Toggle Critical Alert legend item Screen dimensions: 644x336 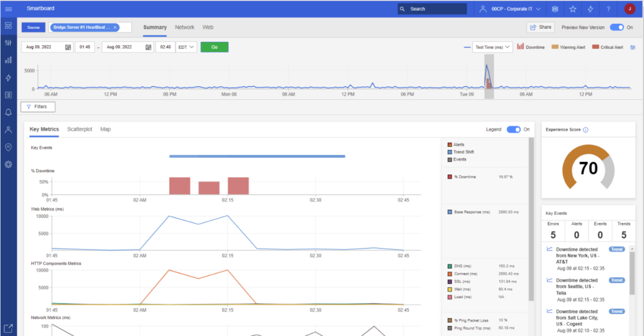click(608, 47)
